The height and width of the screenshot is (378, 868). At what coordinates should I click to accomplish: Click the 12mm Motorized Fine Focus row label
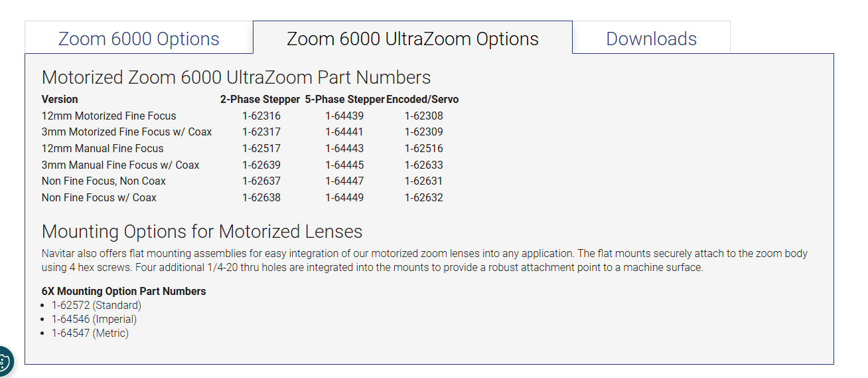pos(109,116)
